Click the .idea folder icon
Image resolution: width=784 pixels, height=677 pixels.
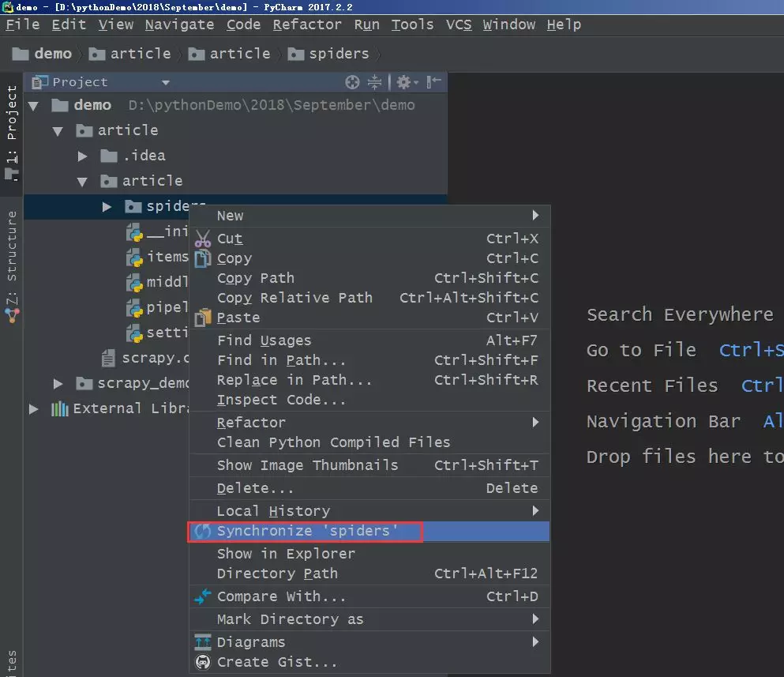[108, 156]
